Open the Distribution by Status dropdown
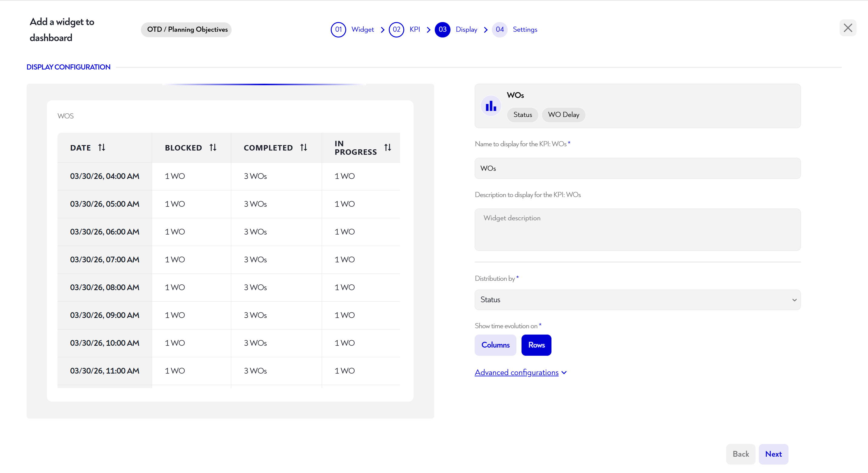 click(637, 300)
